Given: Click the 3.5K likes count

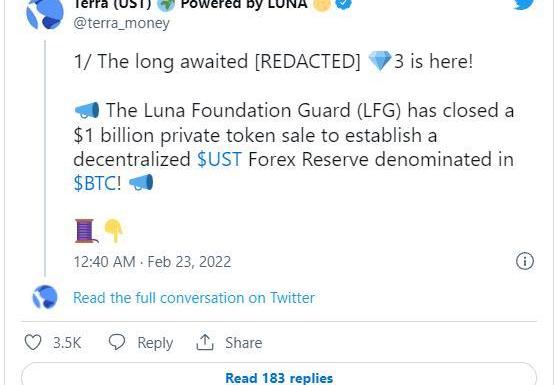Looking at the screenshot, I should click(67, 343).
